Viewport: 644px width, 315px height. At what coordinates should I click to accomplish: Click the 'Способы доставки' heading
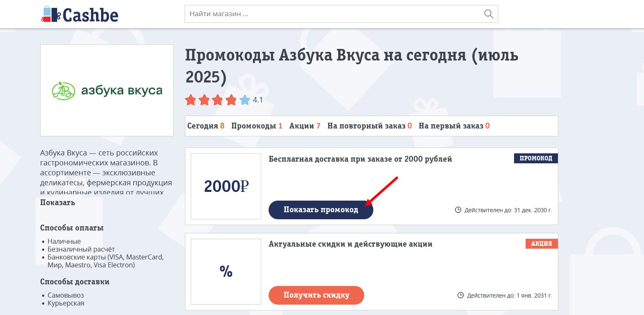click(x=75, y=282)
